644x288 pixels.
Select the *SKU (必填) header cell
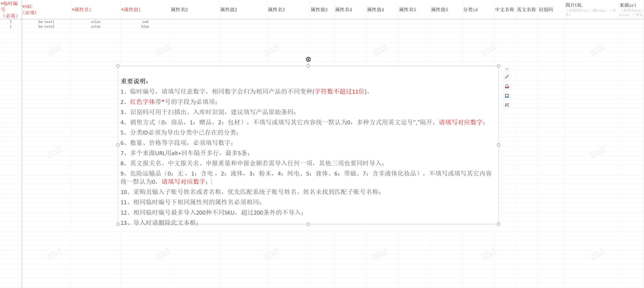pyautogui.click(x=46, y=10)
